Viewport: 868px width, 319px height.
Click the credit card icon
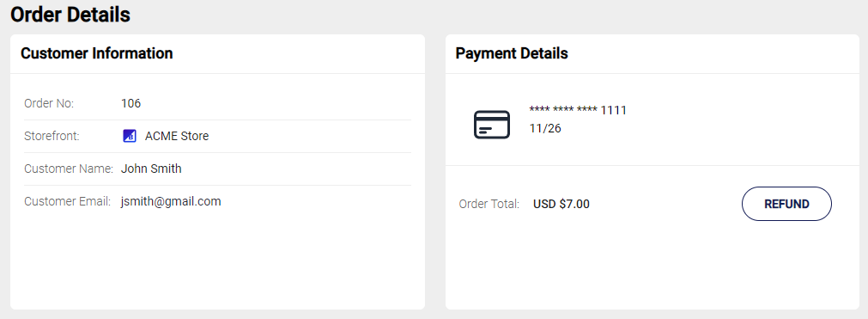pos(492,125)
